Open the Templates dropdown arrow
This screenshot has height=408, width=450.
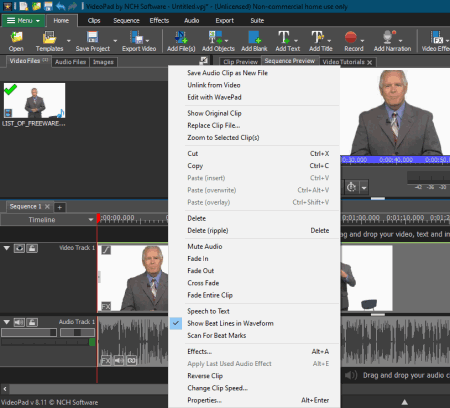tap(68, 41)
